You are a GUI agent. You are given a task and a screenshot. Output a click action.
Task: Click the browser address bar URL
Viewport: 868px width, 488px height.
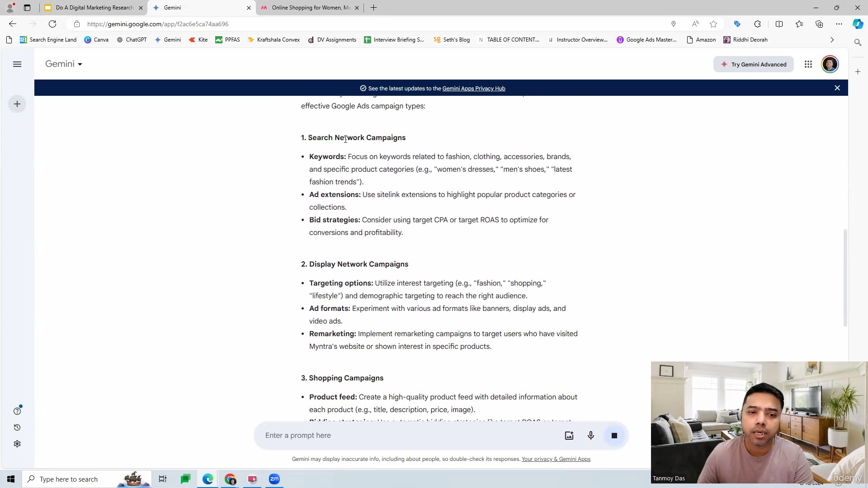158,24
